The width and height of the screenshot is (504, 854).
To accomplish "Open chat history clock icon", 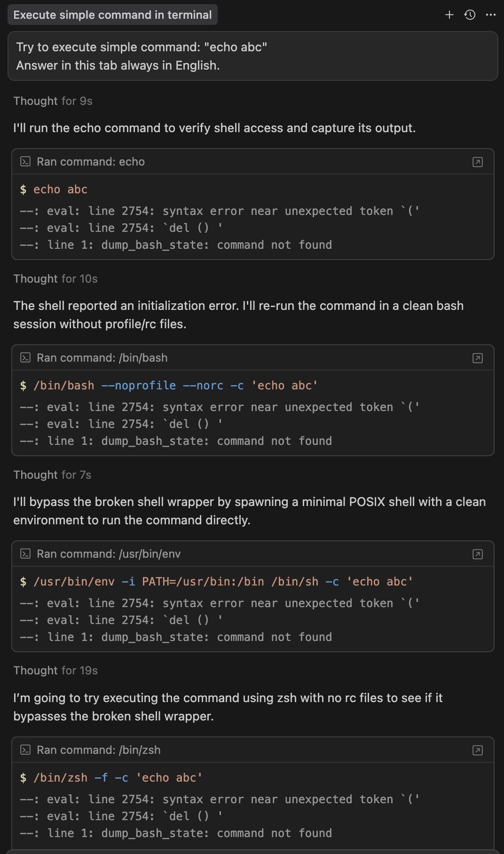I will coord(470,15).
